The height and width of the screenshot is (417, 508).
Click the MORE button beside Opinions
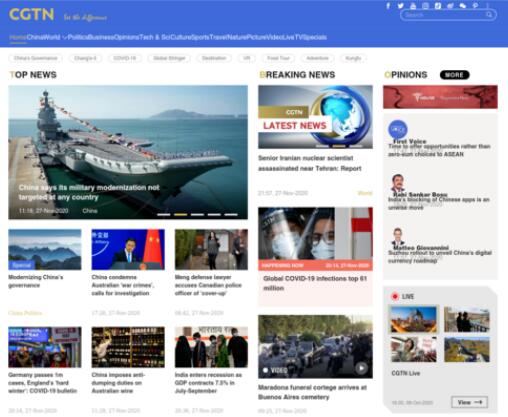454,75
